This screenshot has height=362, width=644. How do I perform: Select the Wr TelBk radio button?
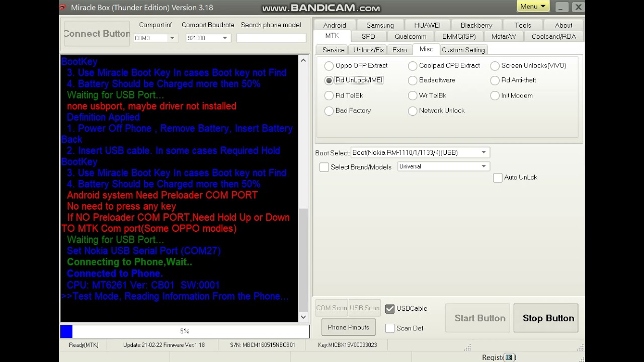[x=413, y=96]
